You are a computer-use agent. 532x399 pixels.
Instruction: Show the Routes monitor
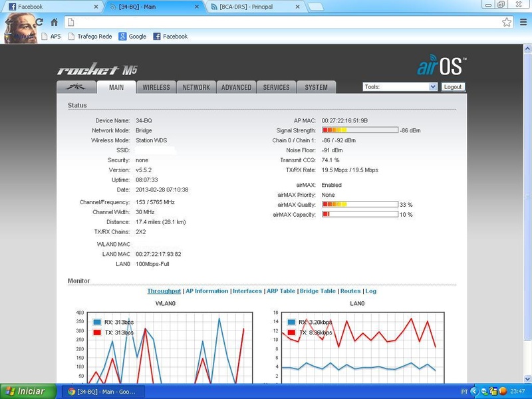click(x=350, y=291)
